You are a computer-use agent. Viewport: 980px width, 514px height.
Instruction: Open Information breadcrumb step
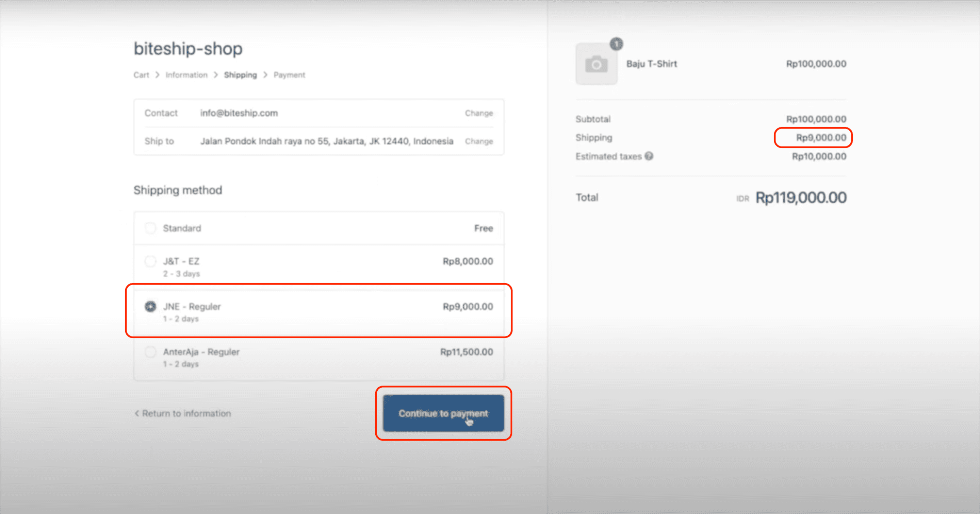point(186,75)
